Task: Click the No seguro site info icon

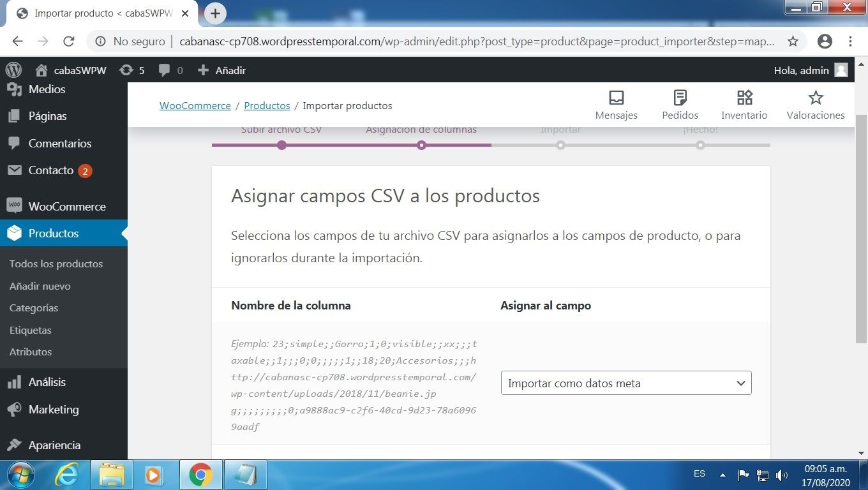Action: coord(100,41)
